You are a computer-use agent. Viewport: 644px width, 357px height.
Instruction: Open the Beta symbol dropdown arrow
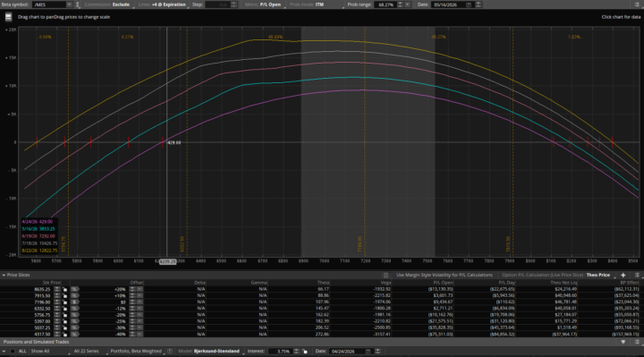click(x=69, y=4)
